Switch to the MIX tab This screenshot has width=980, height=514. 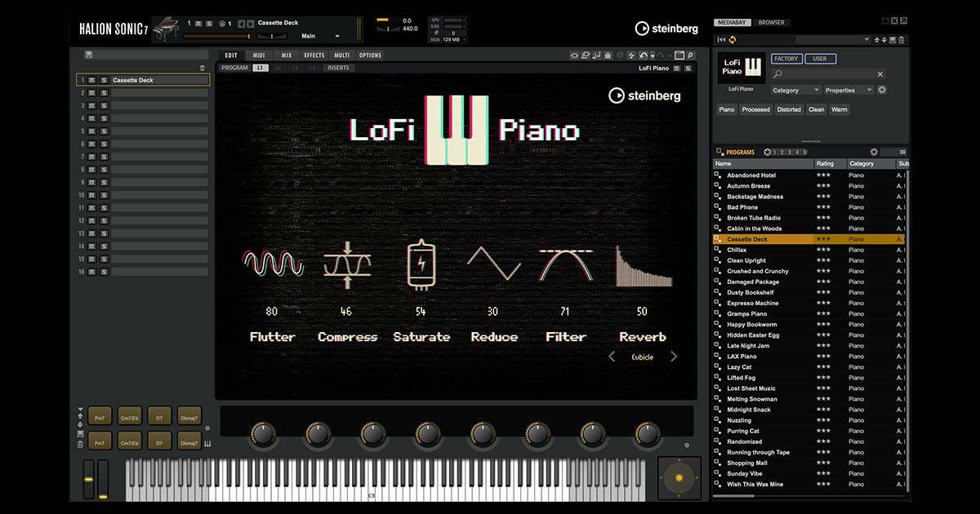[287, 55]
